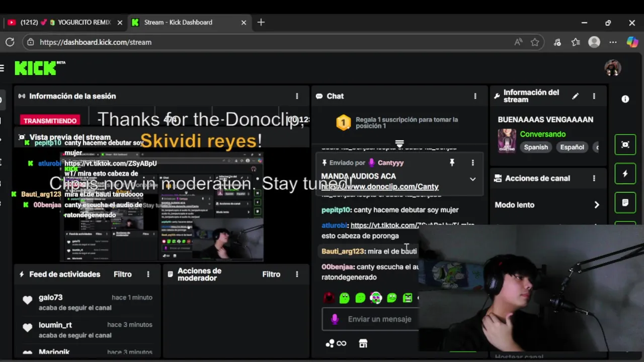Insert the headphones clown emote

coord(376,298)
